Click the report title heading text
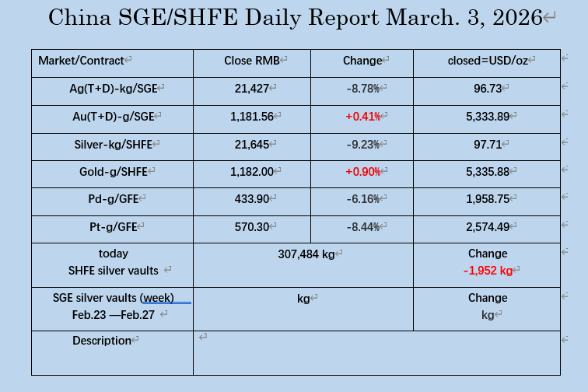 point(294,18)
